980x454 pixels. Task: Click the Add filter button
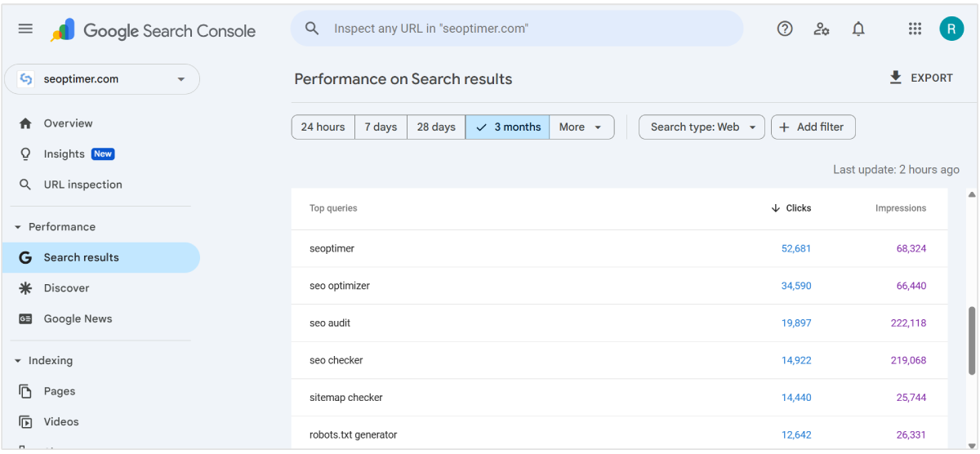(x=813, y=127)
